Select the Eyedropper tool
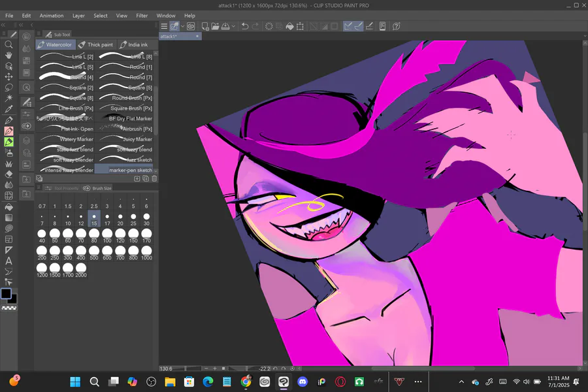The width and height of the screenshot is (588, 392). tap(8, 109)
